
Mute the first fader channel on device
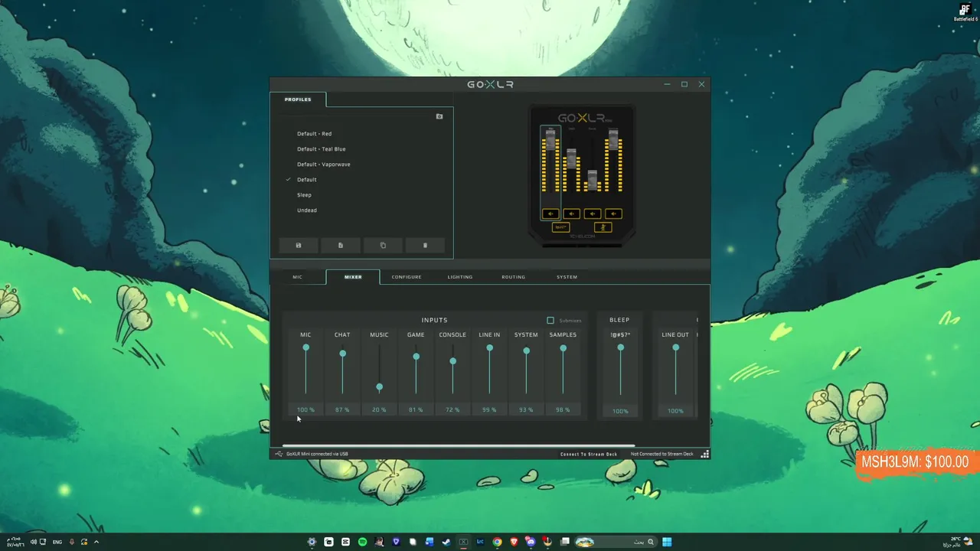click(550, 214)
